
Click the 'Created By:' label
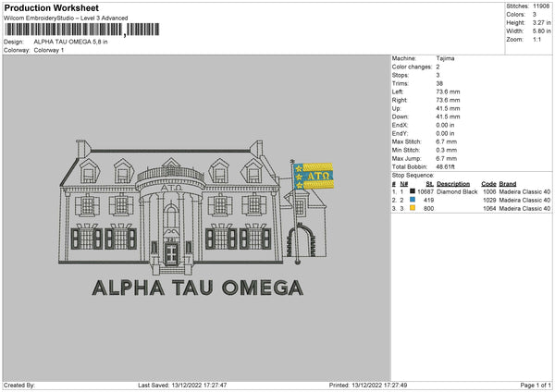click(19, 386)
